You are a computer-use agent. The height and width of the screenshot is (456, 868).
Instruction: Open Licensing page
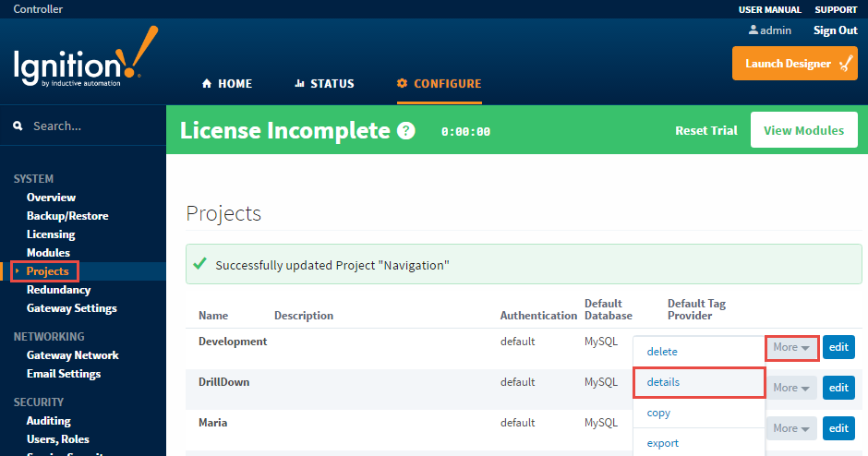coord(51,234)
